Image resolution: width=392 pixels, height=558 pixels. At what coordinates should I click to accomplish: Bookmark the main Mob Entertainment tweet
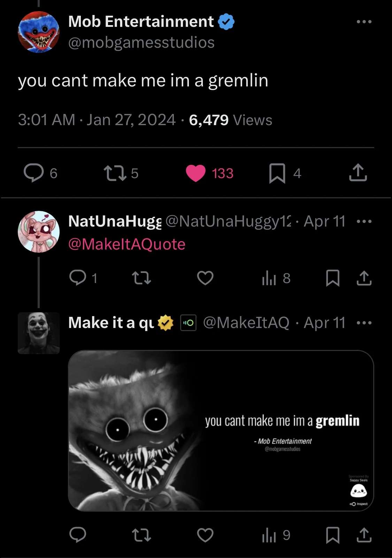point(277,173)
